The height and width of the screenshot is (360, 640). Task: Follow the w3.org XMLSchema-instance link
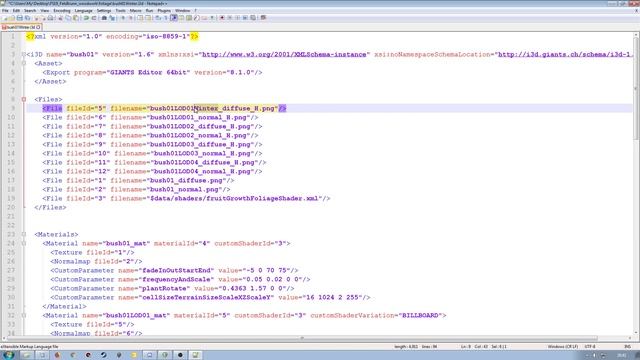coord(284,54)
